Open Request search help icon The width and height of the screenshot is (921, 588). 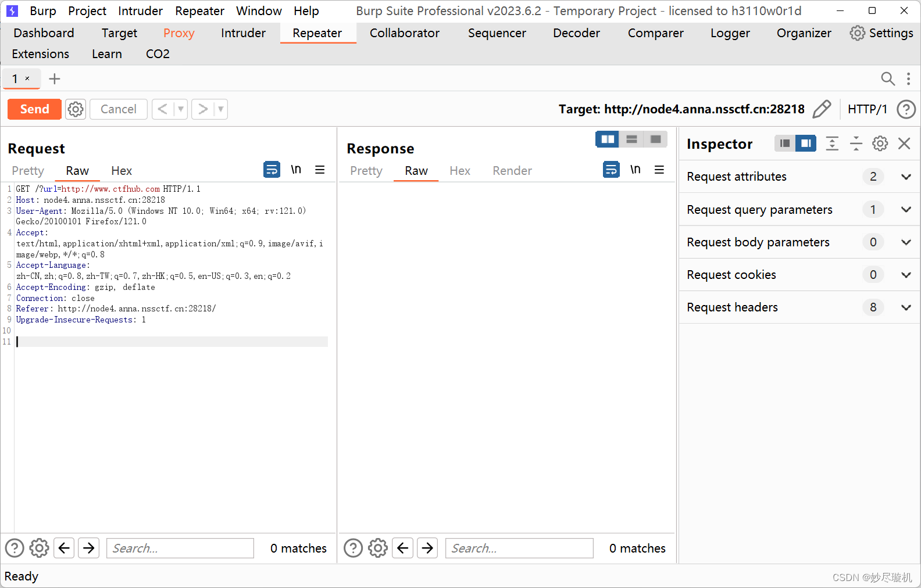[15, 548]
